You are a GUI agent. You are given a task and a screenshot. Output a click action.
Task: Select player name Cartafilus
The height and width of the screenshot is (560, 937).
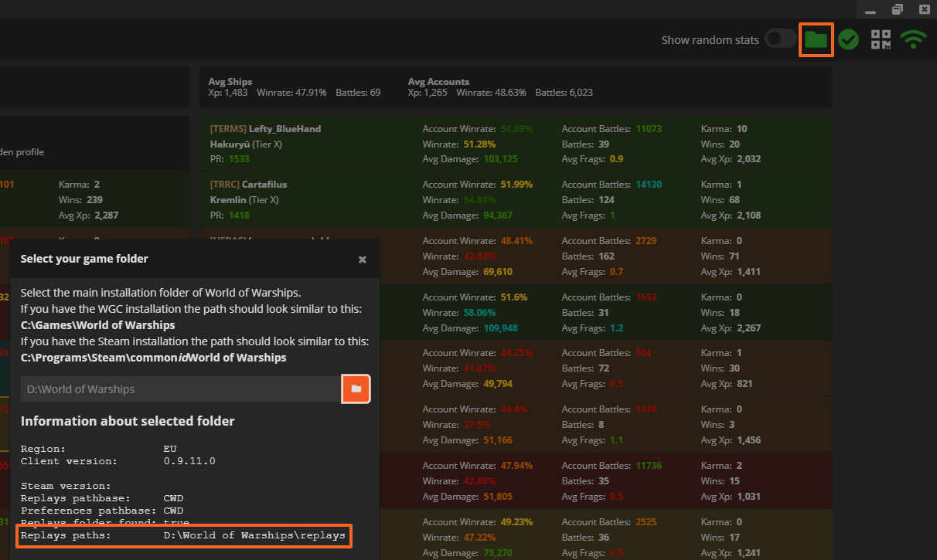pos(264,185)
